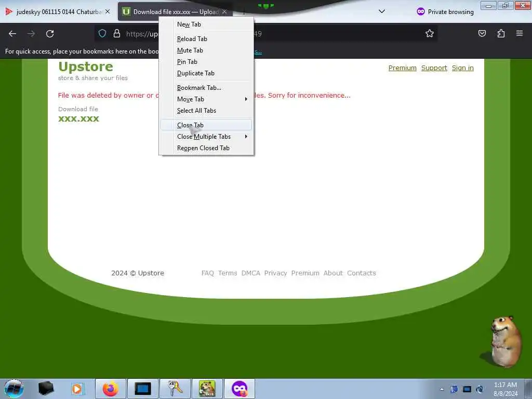Show hidden system tray icons arrow
532x399 pixels.
(442, 389)
